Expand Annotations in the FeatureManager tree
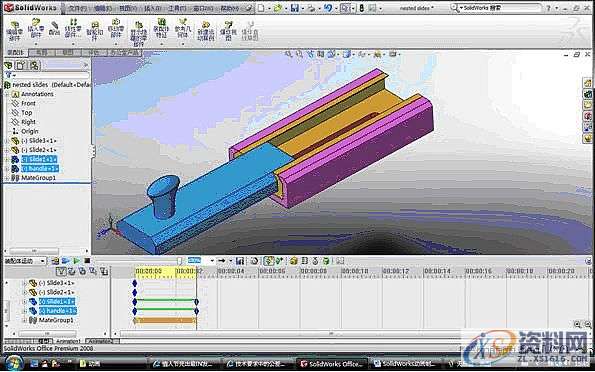The height and width of the screenshot is (372, 595). coord(6,94)
